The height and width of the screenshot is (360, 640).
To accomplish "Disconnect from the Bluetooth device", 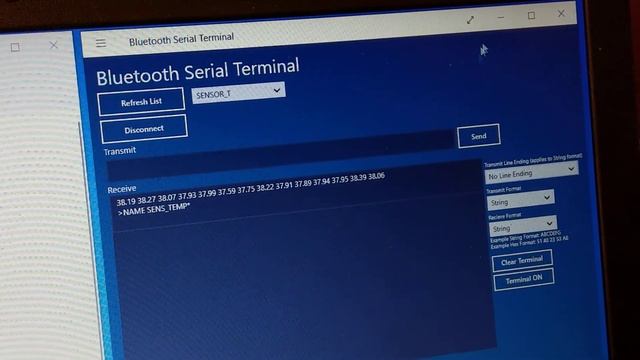I will 144,129.
